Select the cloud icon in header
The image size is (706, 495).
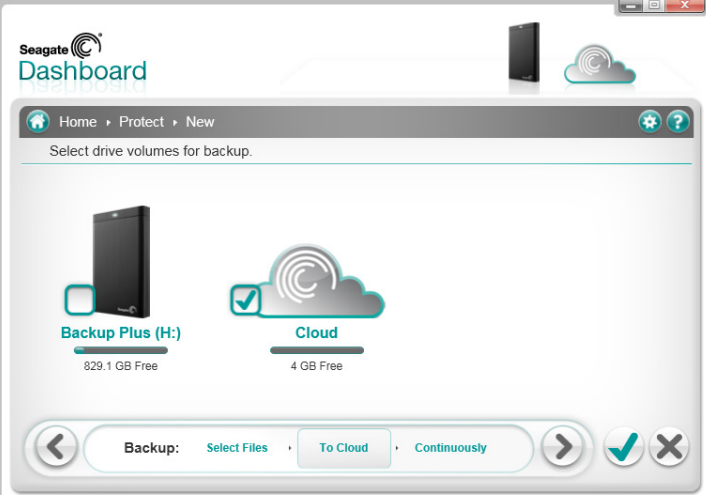pos(599,64)
